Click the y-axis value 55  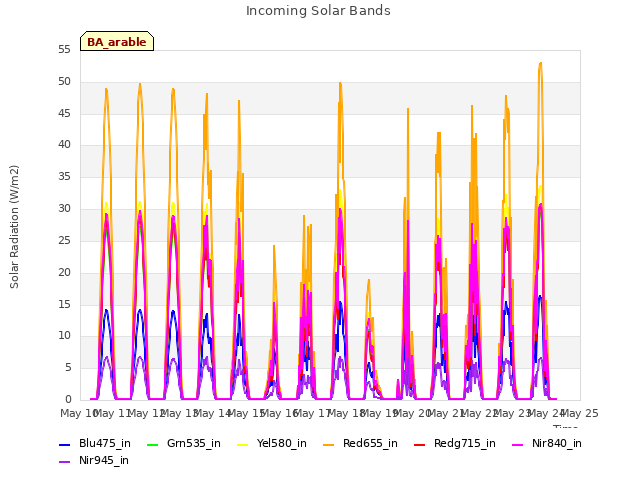64,50
